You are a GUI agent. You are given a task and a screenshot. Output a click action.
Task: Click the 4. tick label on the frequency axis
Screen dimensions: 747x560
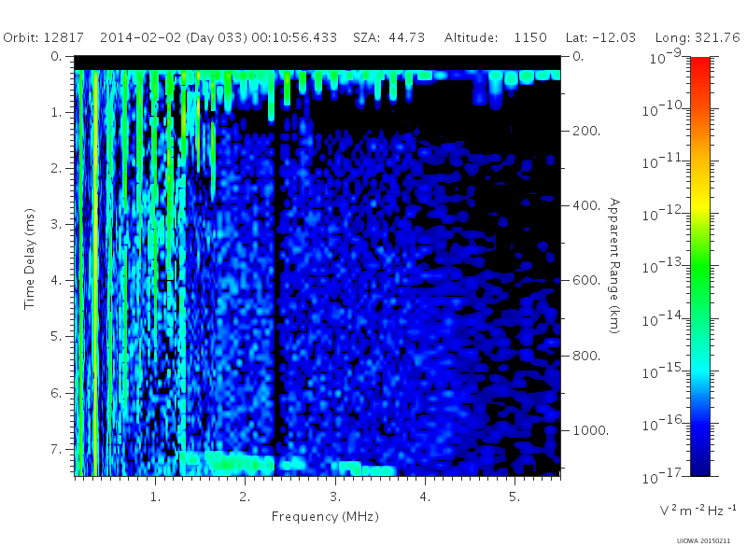pyautogui.click(x=425, y=497)
